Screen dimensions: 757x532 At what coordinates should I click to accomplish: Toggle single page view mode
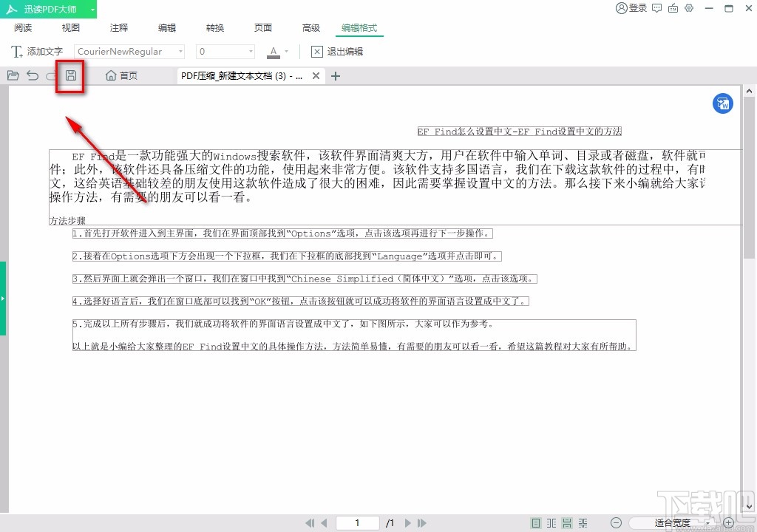534,522
